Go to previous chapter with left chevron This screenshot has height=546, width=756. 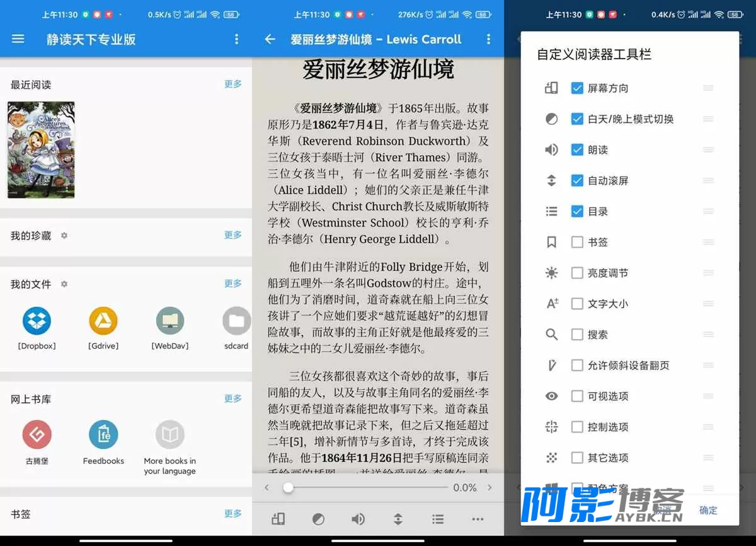click(x=266, y=488)
